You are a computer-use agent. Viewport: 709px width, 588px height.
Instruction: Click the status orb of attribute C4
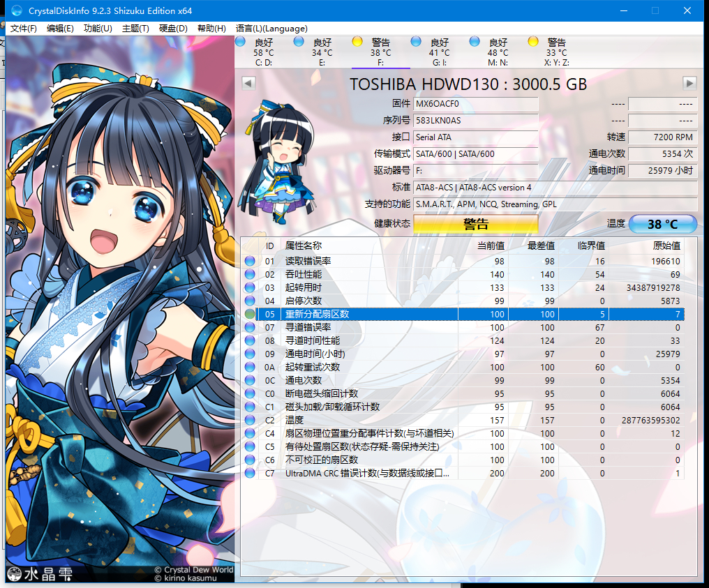[x=250, y=433]
